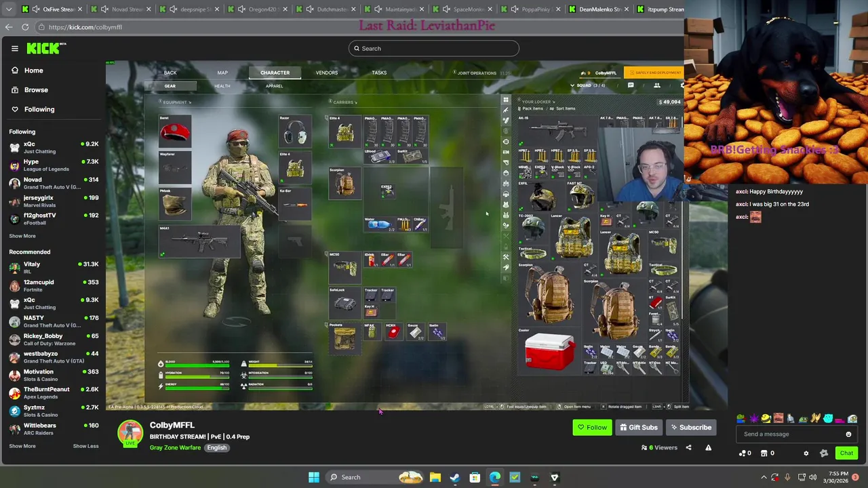The image size is (868, 488).
Task: Click the green Chat send button
Action: tap(846, 453)
